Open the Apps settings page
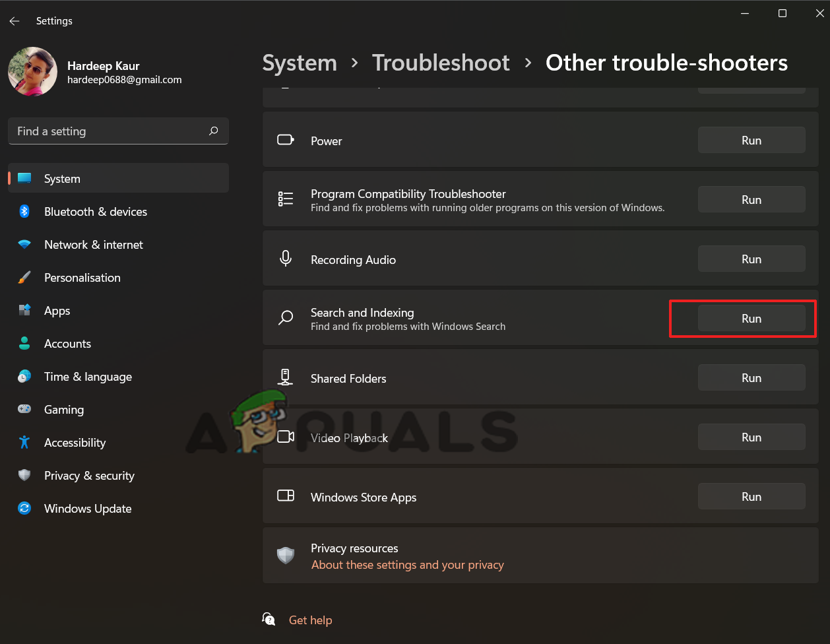Screen dimensions: 830x644 click(57, 311)
